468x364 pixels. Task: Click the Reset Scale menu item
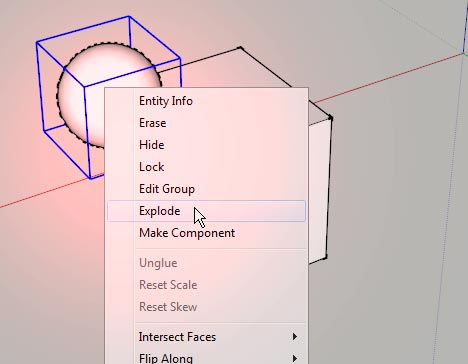[x=206, y=285]
